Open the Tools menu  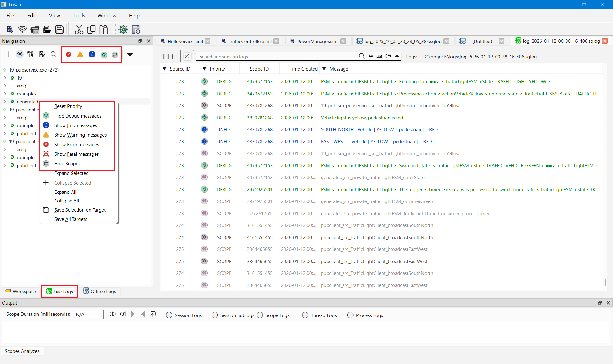79,15
